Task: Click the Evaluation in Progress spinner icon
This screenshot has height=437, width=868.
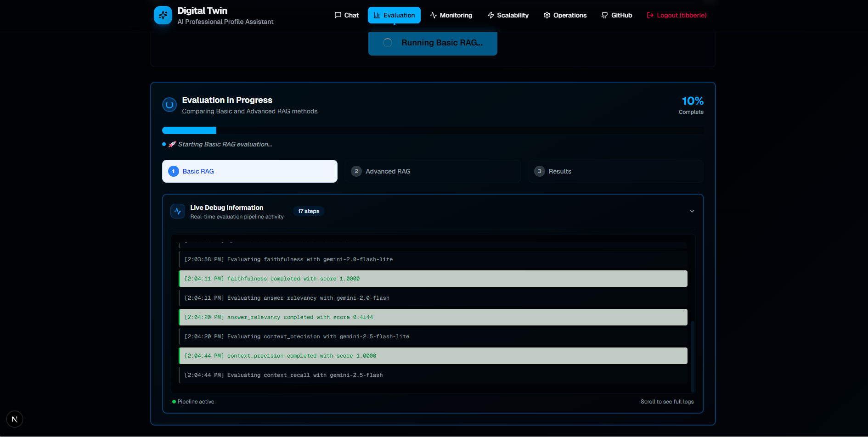Action: 169,105
